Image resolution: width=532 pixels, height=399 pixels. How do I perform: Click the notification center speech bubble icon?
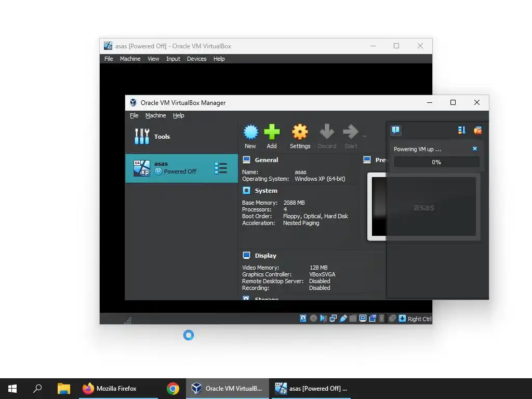[396, 130]
